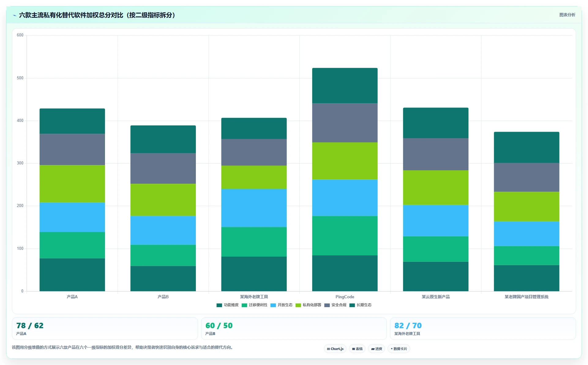Click the small blue icon before the chart title
Viewport: 588px width, 365px height.
point(14,15)
